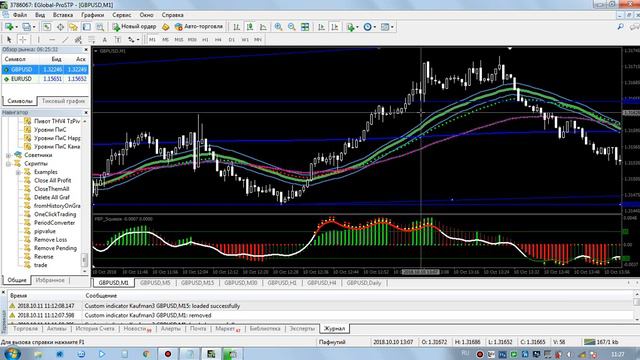Select the Remove Pending script
Viewport: 640px width, 360px height.
[55, 248]
